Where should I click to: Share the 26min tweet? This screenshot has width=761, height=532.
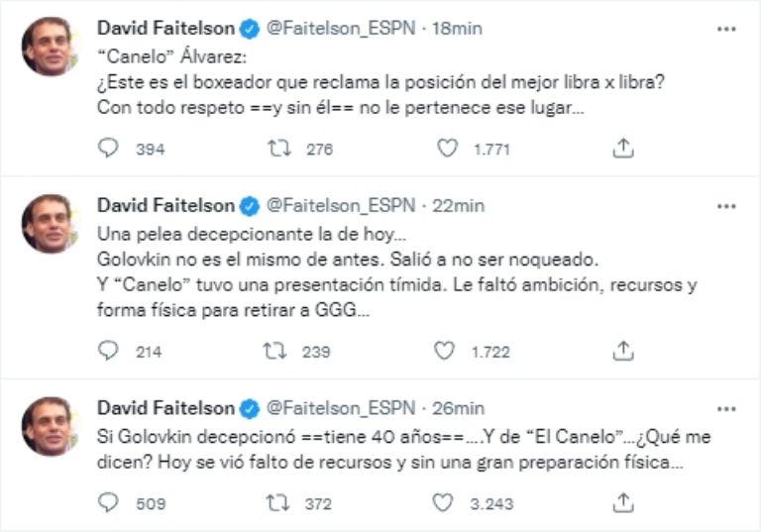pyautogui.click(x=623, y=503)
